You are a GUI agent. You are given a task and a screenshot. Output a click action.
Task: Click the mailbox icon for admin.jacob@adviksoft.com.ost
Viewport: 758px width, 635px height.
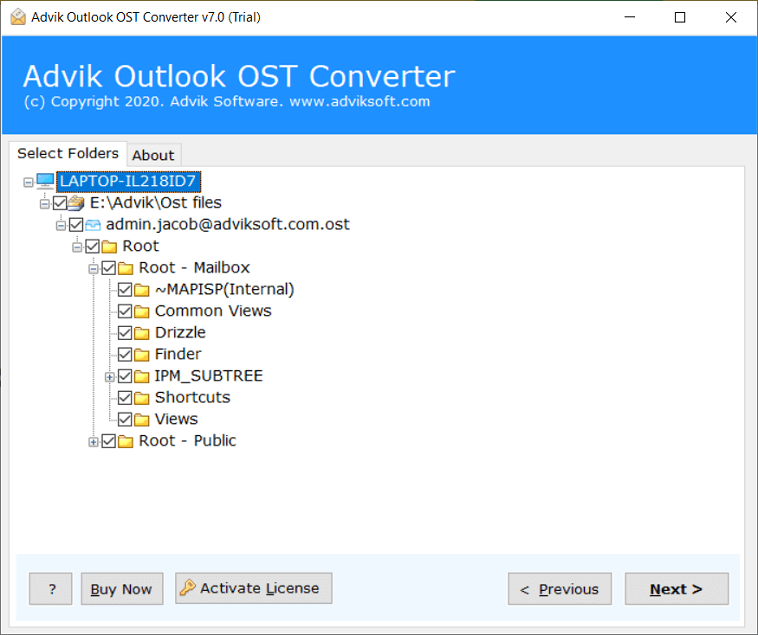point(93,225)
